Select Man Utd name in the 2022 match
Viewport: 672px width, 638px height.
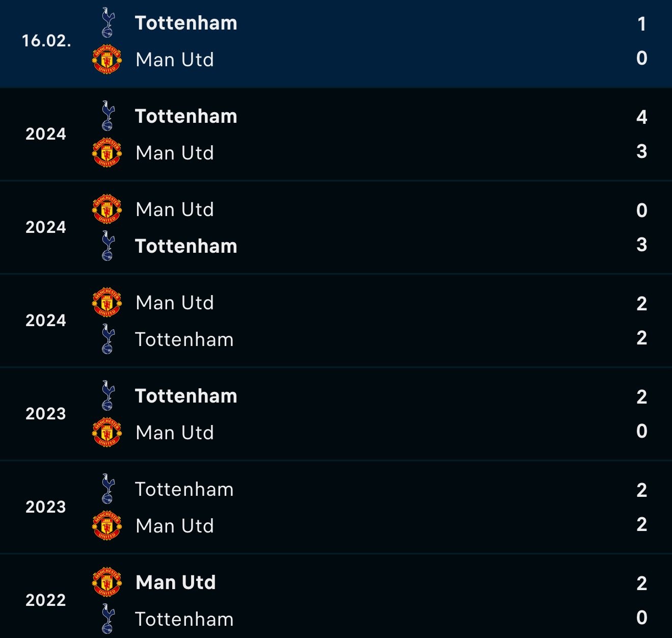(176, 582)
